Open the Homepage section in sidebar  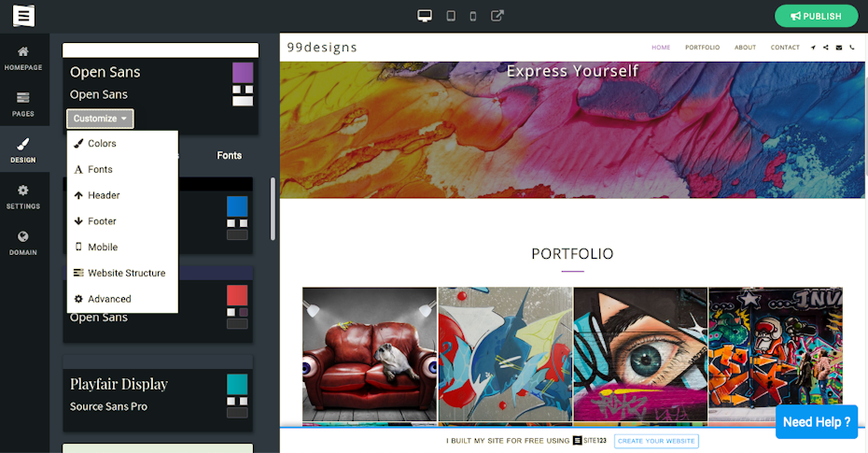click(23, 57)
